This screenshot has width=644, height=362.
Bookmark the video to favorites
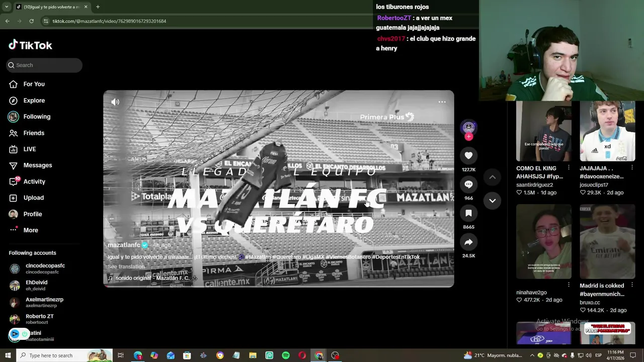tap(468, 213)
